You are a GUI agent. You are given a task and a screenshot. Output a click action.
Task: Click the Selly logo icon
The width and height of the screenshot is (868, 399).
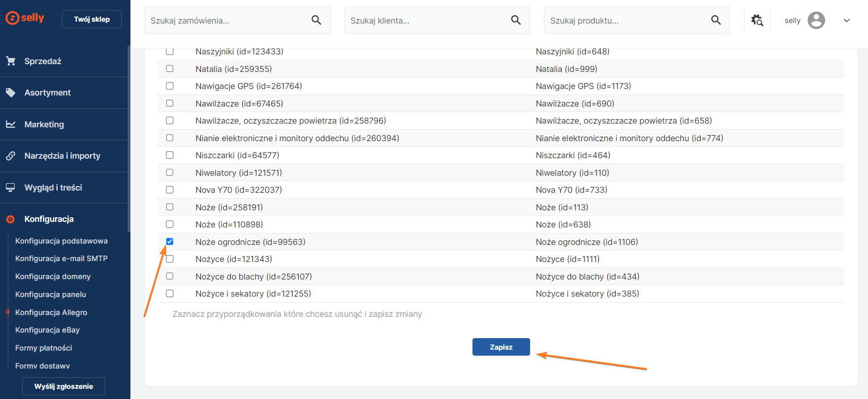click(x=12, y=18)
